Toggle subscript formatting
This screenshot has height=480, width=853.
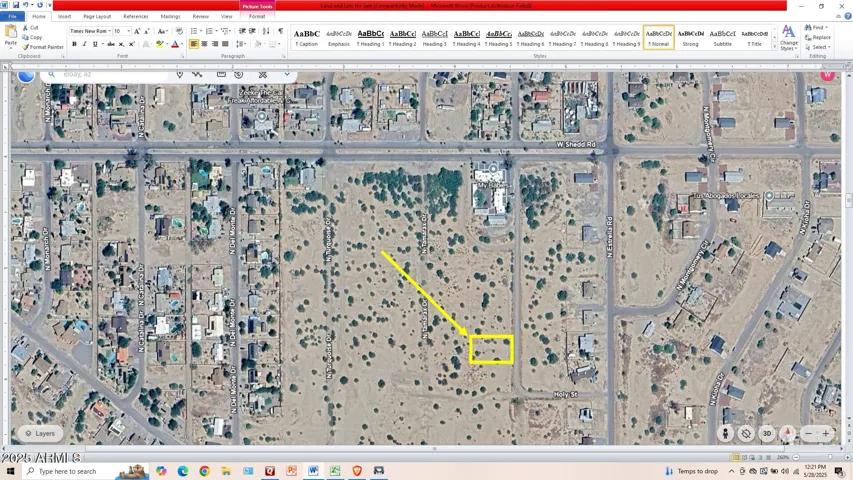(121, 44)
